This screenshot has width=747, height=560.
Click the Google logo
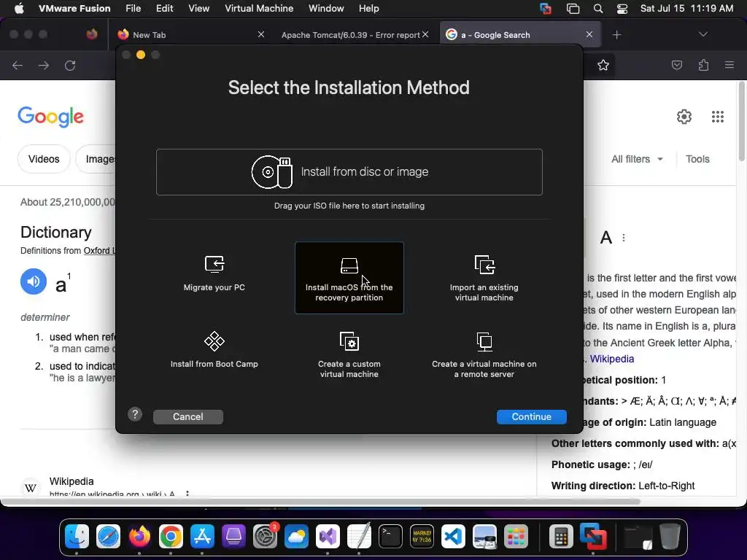click(x=50, y=117)
